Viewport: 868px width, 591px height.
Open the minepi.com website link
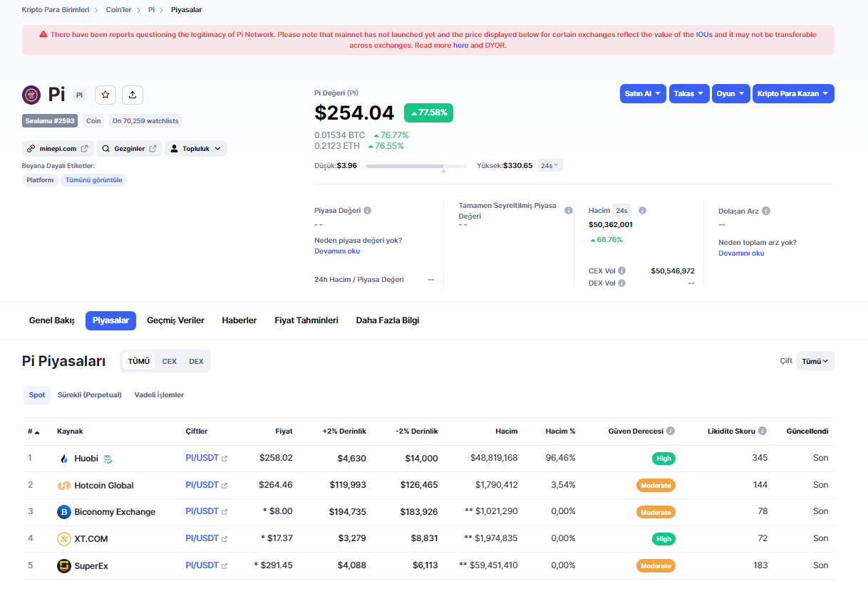[x=58, y=149]
